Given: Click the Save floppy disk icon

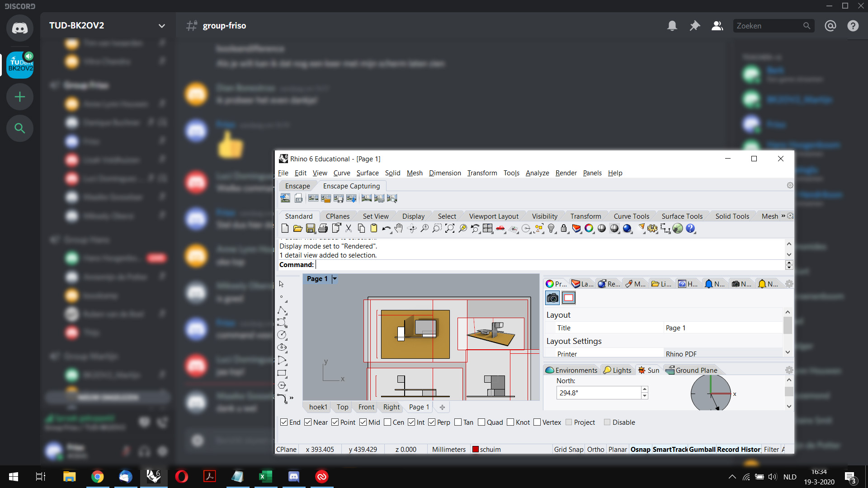Looking at the screenshot, I should coord(310,229).
